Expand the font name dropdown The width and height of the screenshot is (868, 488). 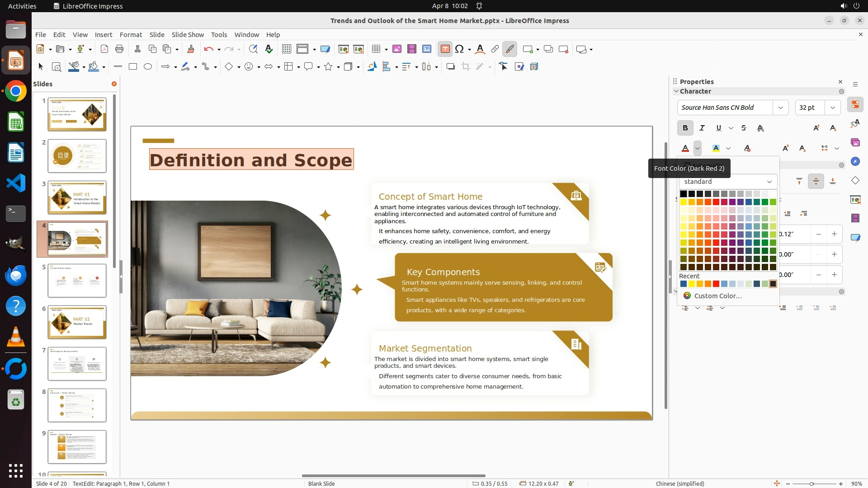point(780,108)
